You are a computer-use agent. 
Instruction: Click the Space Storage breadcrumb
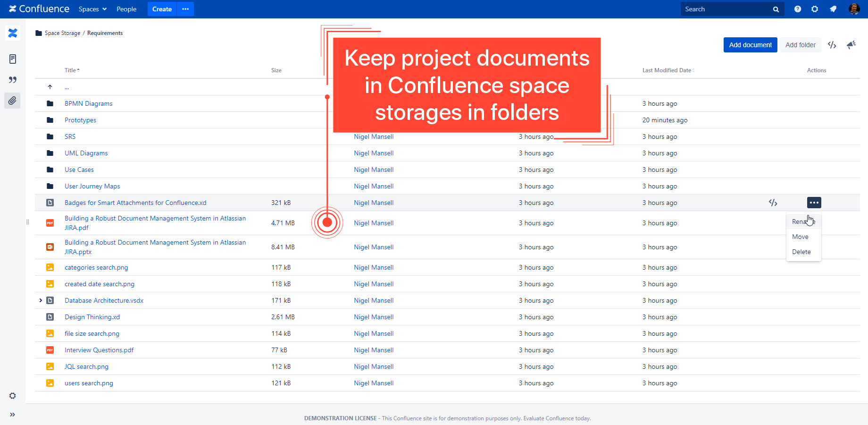(x=62, y=33)
